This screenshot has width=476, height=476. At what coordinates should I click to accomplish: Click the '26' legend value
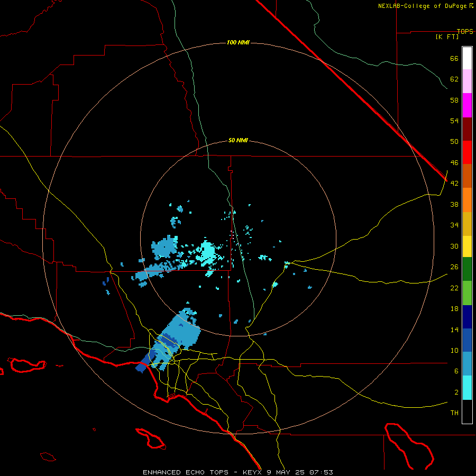454,267
